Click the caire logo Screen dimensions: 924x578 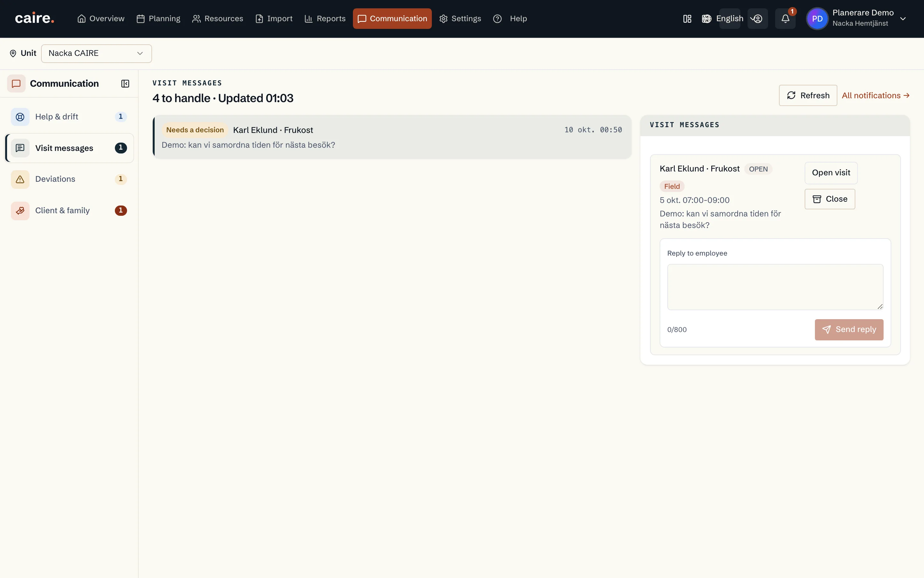34,18
